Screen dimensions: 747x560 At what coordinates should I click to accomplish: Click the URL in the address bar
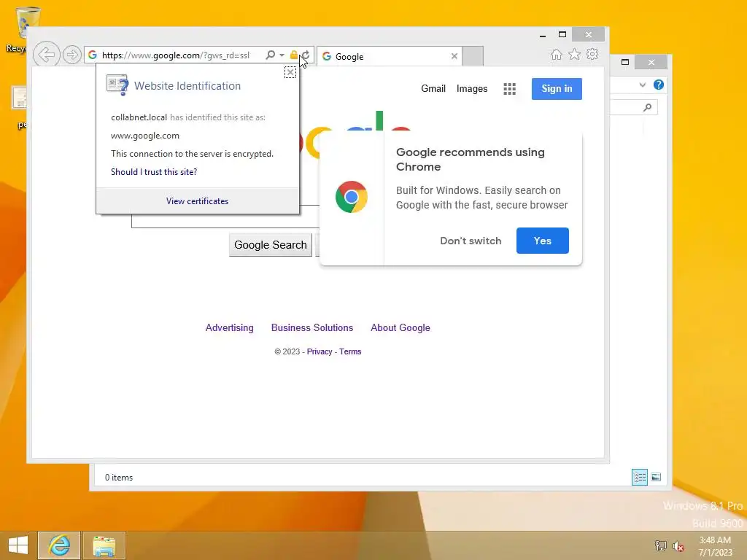(175, 55)
